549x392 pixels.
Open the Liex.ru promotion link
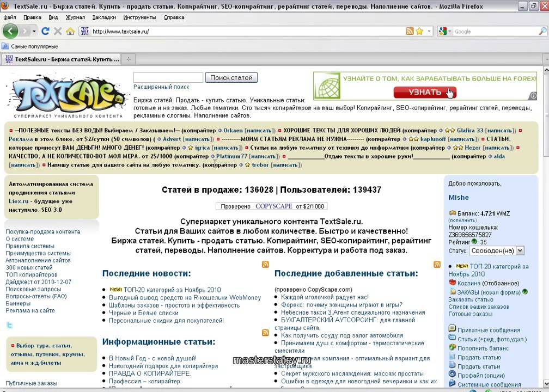click(18, 201)
